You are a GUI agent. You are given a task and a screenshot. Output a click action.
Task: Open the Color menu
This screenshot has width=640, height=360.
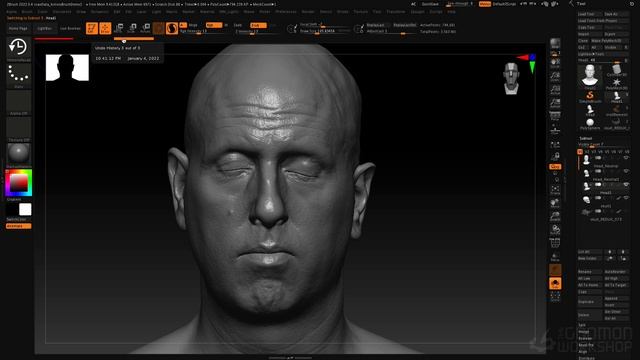pos(42,12)
